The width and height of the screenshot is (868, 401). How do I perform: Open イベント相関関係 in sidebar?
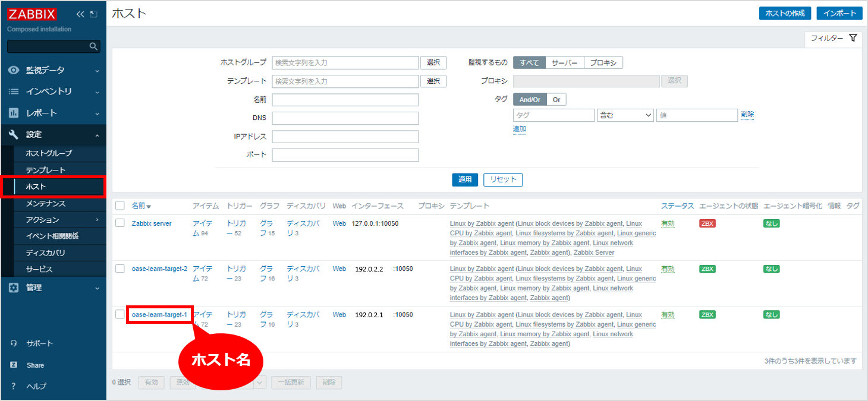tap(52, 236)
